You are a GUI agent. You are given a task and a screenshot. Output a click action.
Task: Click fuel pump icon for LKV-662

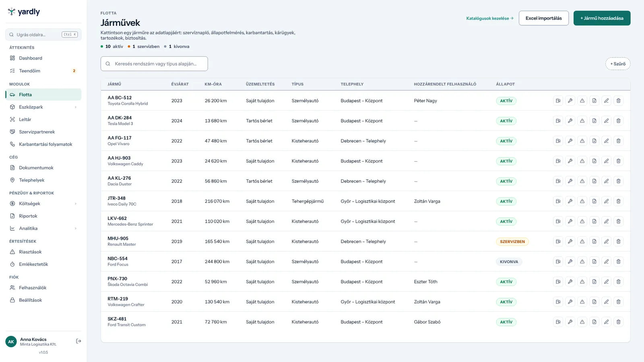558,221
